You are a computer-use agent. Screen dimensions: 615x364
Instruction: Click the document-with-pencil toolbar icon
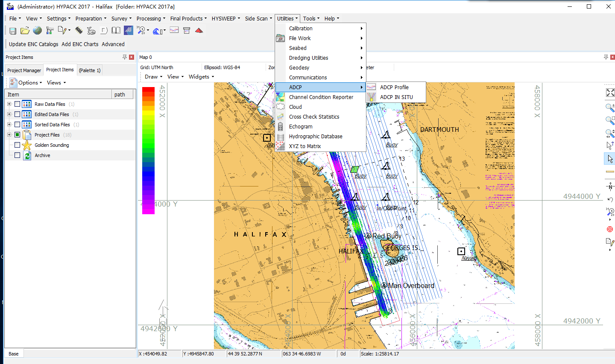(x=63, y=30)
